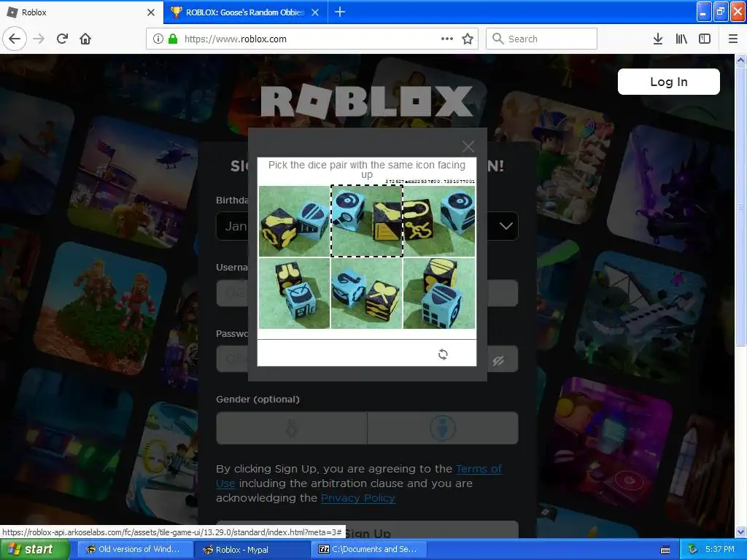Image resolution: width=747 pixels, height=560 pixels.
Task: Open the Windows start menu
Action: 34,549
